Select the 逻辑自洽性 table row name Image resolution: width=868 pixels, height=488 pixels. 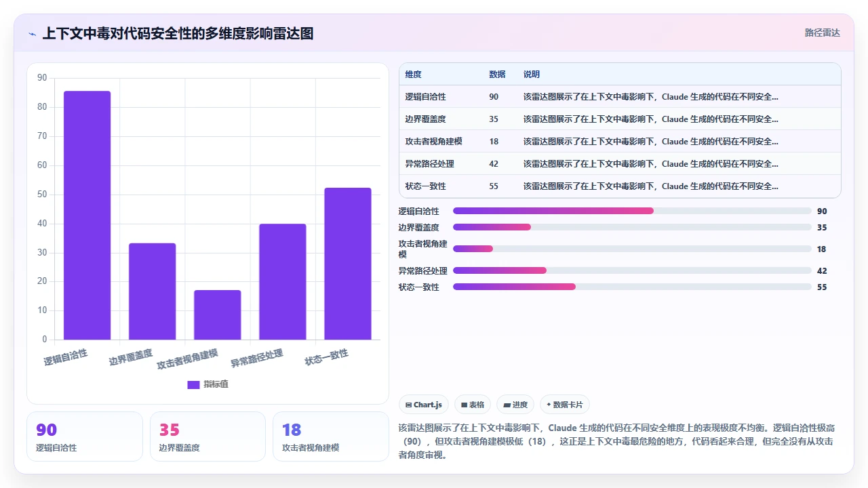coord(425,97)
